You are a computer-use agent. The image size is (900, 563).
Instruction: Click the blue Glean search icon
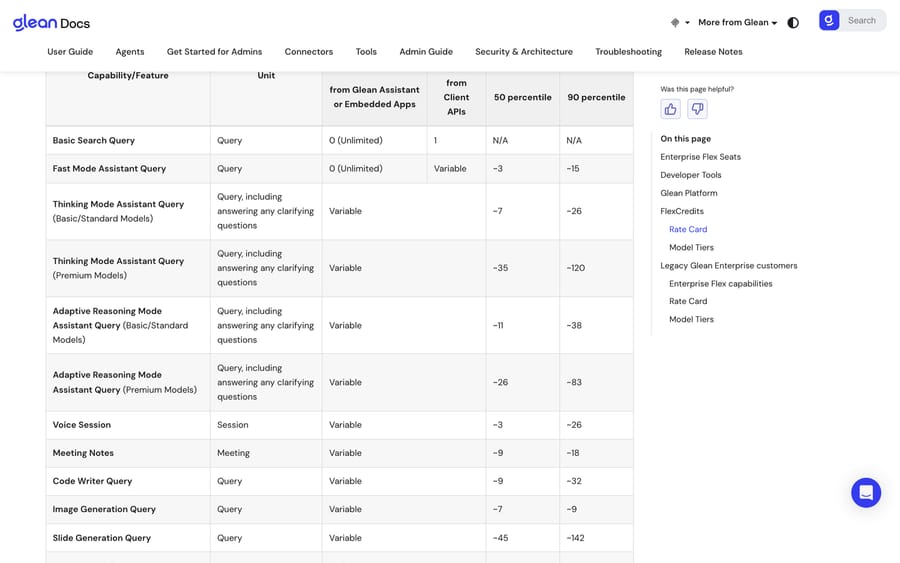pyautogui.click(x=829, y=21)
